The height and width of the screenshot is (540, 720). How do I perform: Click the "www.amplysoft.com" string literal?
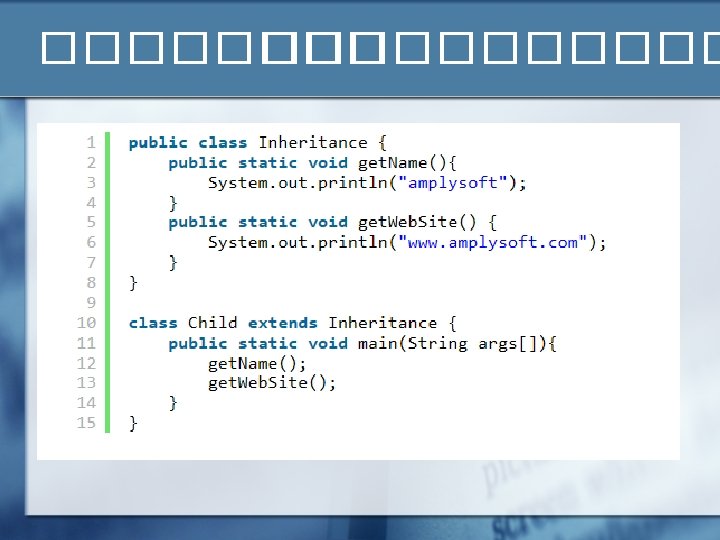coord(493,242)
